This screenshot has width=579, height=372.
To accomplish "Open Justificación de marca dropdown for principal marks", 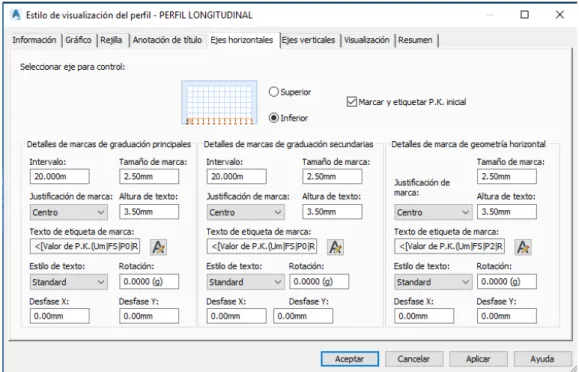I will coord(69,212).
